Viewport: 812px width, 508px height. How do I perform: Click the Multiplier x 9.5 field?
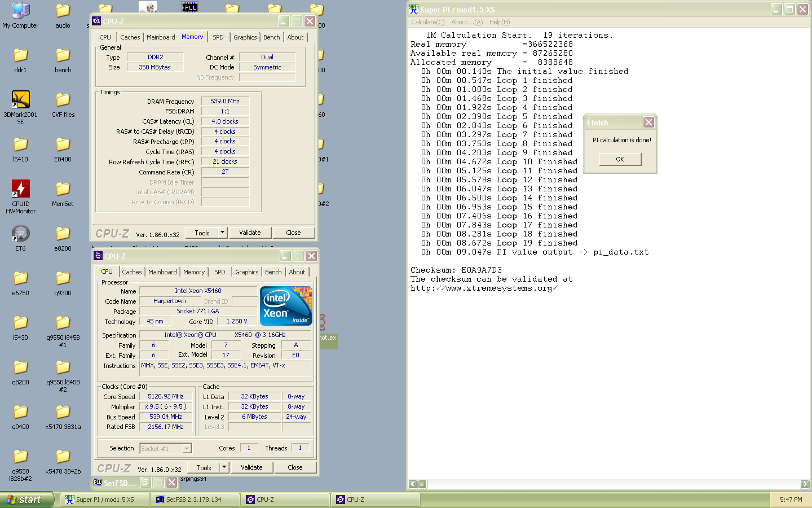pyautogui.click(x=166, y=406)
